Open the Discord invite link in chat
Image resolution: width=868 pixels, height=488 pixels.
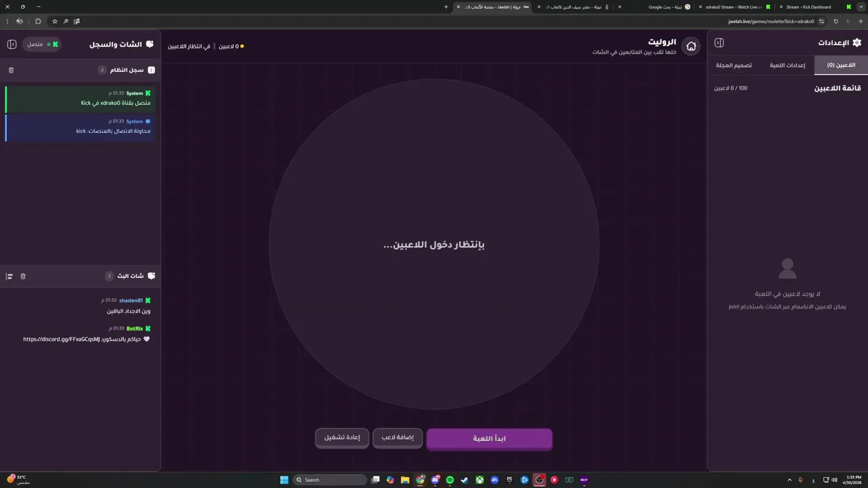coord(62,339)
